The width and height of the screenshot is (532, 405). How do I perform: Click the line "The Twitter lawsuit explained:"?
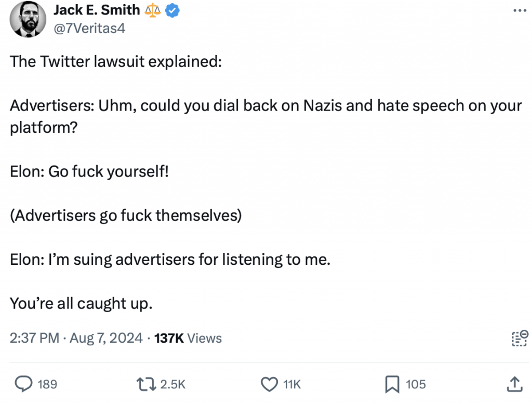tap(116, 61)
